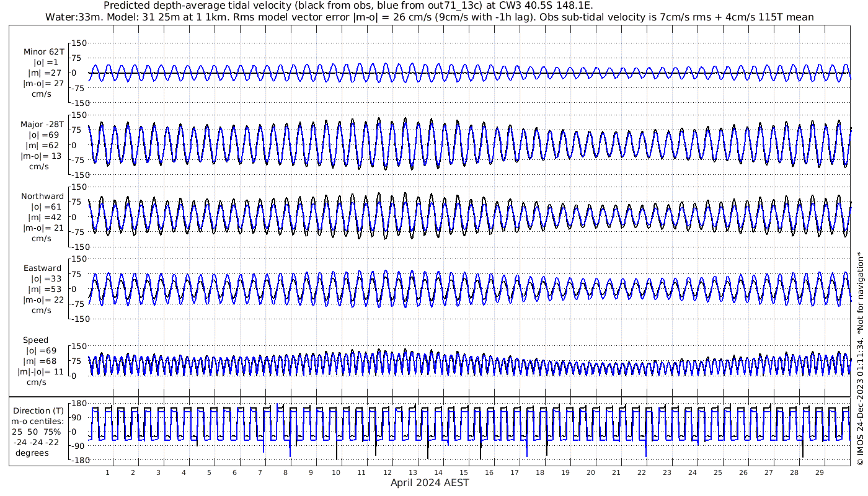
Task: Click day '25' on the date axis
Action: 717,472
